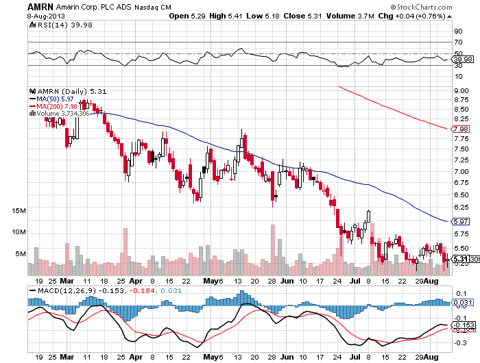
Task: Click the 15M volume axis label
Action: coord(19,211)
